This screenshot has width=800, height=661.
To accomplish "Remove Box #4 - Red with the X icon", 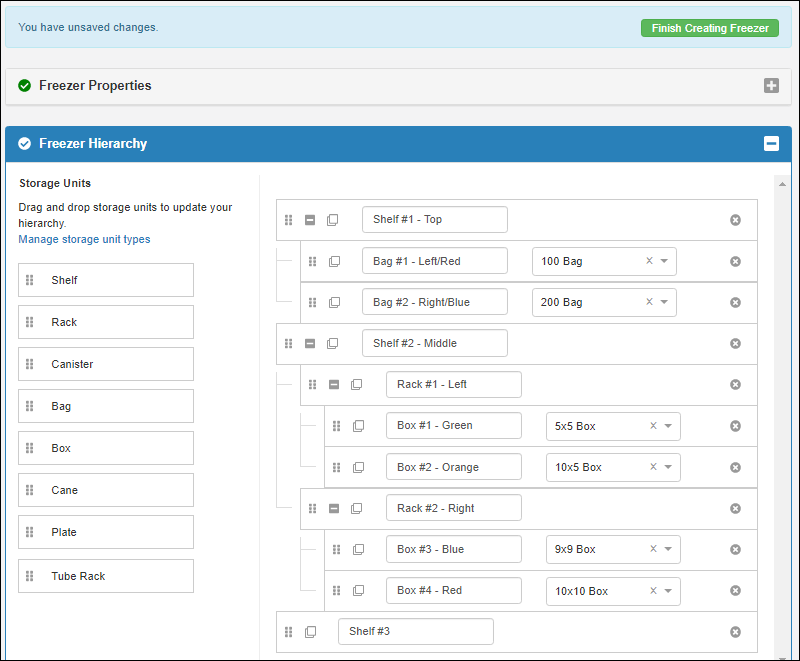I will [735, 591].
